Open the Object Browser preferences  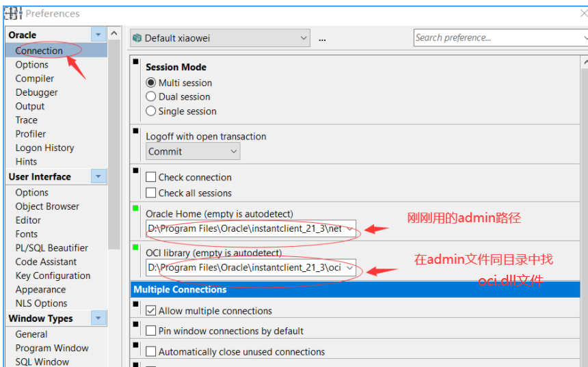[47, 206]
